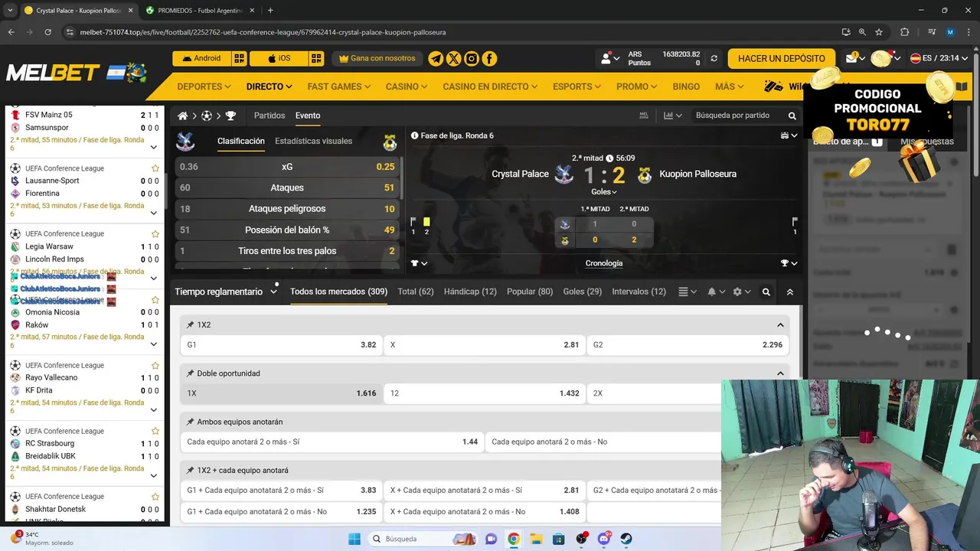Favorite the Rayo Vallecano vs KF Drita match
The height and width of the screenshot is (551, 980).
[155, 365]
